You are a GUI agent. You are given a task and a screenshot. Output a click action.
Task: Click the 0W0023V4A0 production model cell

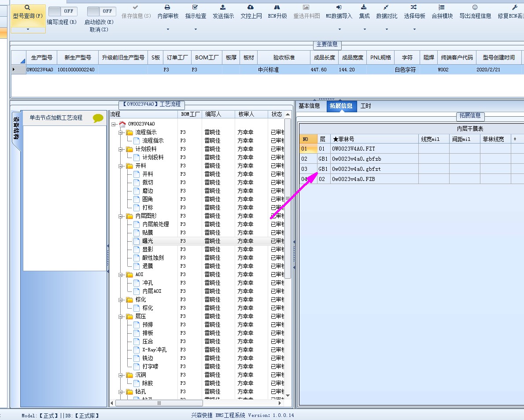coord(42,70)
